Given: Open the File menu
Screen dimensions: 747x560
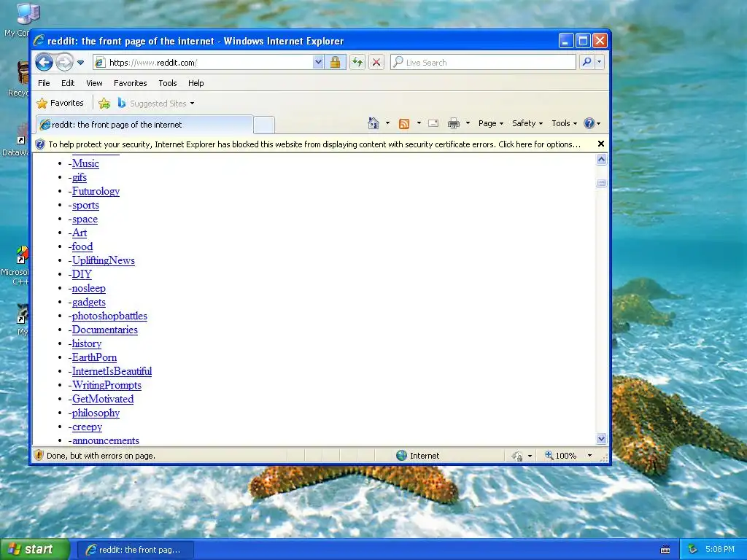Looking at the screenshot, I should click(x=44, y=83).
